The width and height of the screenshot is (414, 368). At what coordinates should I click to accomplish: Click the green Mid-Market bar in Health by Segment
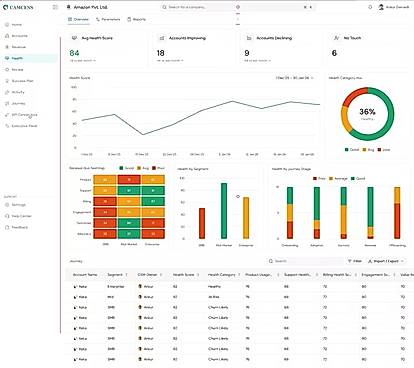tap(224, 211)
